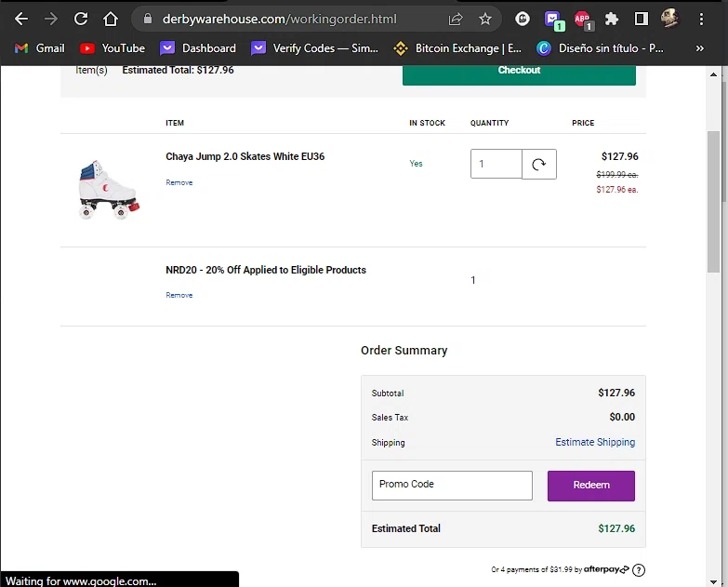Share this page from address bar

pyautogui.click(x=456, y=19)
